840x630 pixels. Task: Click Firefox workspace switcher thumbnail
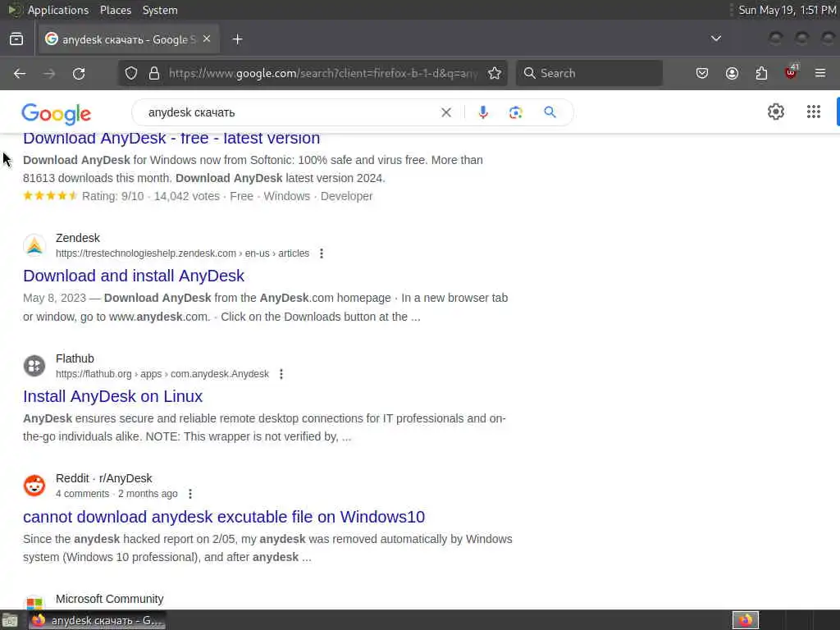coord(745,620)
